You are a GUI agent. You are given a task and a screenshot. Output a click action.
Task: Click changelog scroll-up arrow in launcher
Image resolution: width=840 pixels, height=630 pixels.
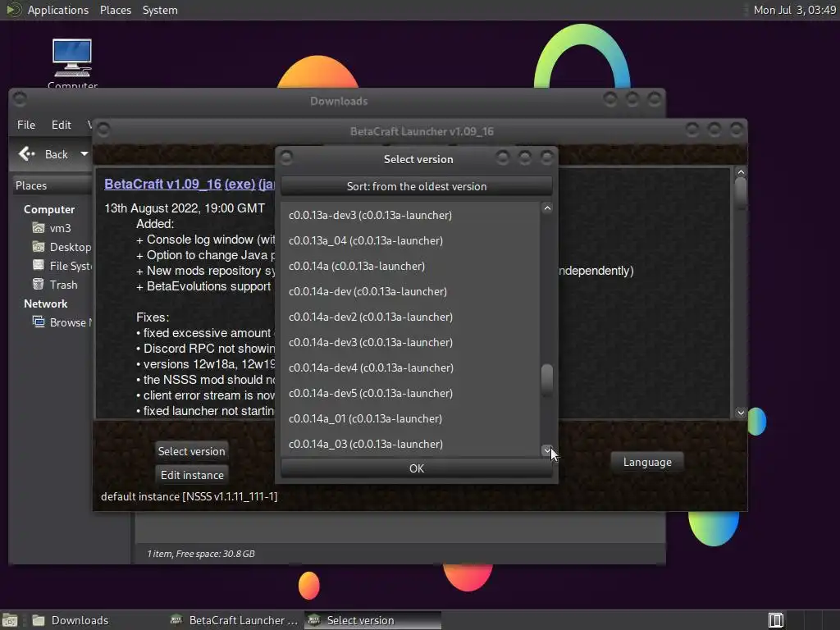(x=741, y=172)
